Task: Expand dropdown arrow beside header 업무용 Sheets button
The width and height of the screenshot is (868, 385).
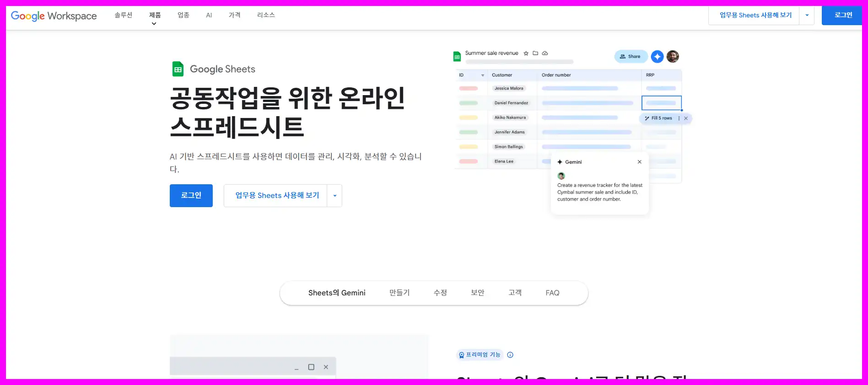Action: point(807,16)
